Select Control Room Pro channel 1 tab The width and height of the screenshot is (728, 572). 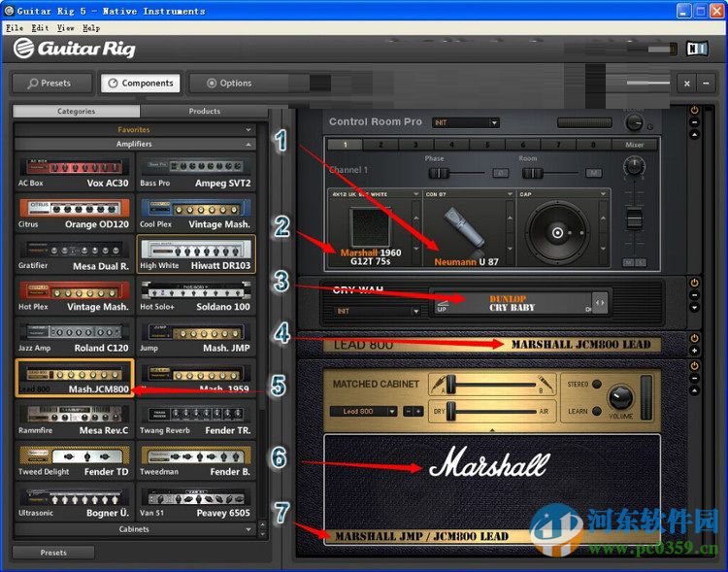click(x=345, y=145)
